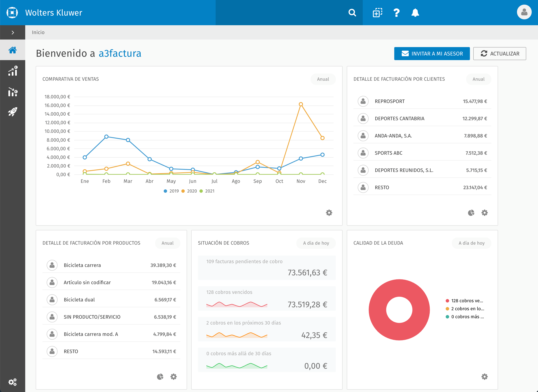The image size is (538, 392).
Task: Select Bicicleta carrera mod. A row
Action: [111, 334]
